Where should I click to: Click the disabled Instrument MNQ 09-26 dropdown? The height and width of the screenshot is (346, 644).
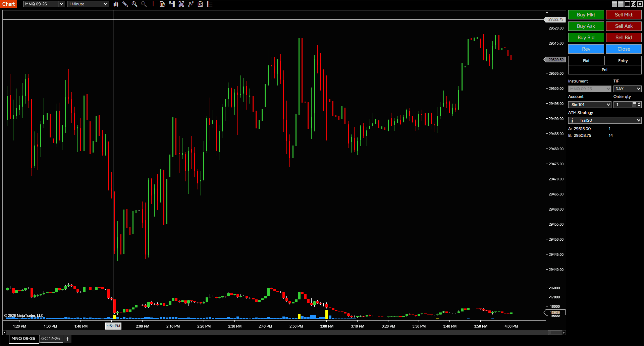(x=590, y=89)
